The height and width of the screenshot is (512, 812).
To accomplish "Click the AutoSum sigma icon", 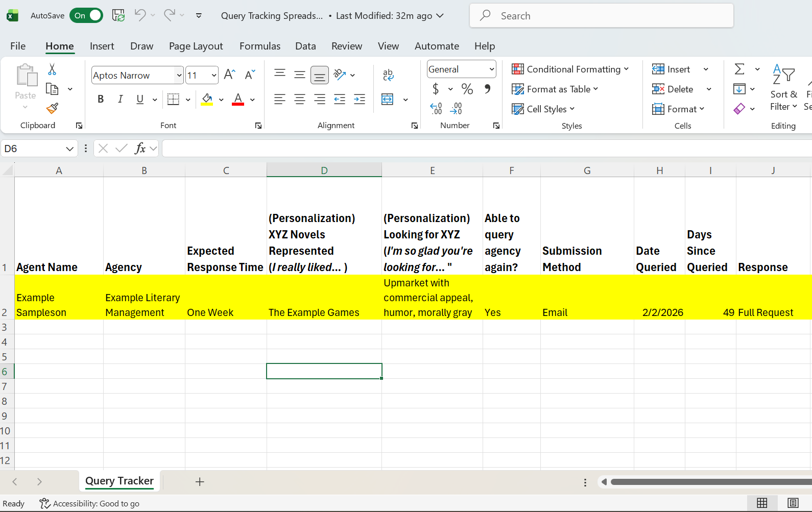I will 739,69.
